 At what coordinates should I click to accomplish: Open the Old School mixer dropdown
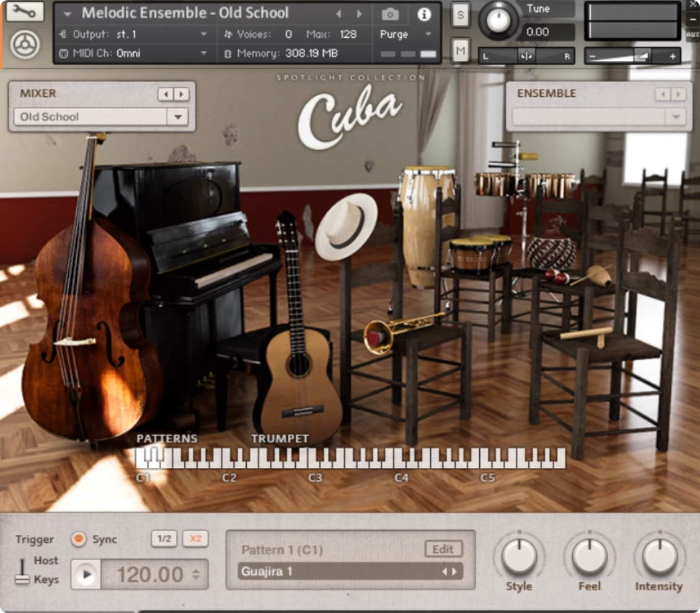pos(101,117)
